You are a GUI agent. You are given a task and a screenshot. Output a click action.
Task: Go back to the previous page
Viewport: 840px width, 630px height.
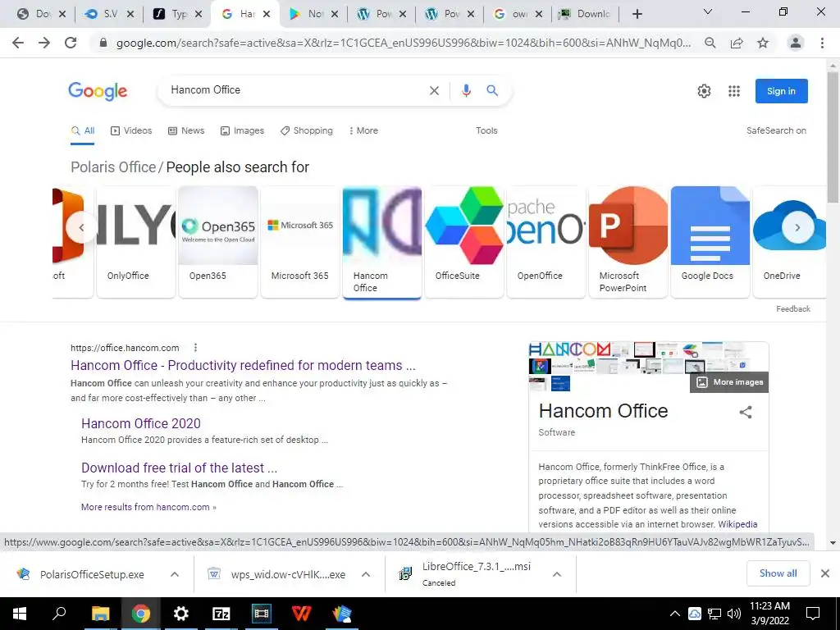point(18,43)
